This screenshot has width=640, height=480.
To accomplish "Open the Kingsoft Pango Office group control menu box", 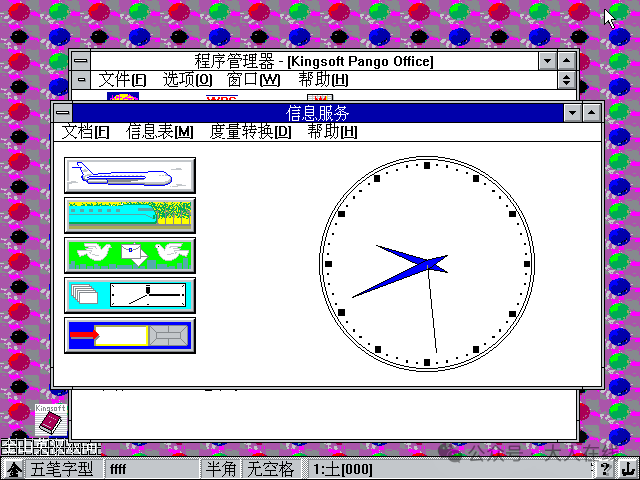I will coord(81,80).
